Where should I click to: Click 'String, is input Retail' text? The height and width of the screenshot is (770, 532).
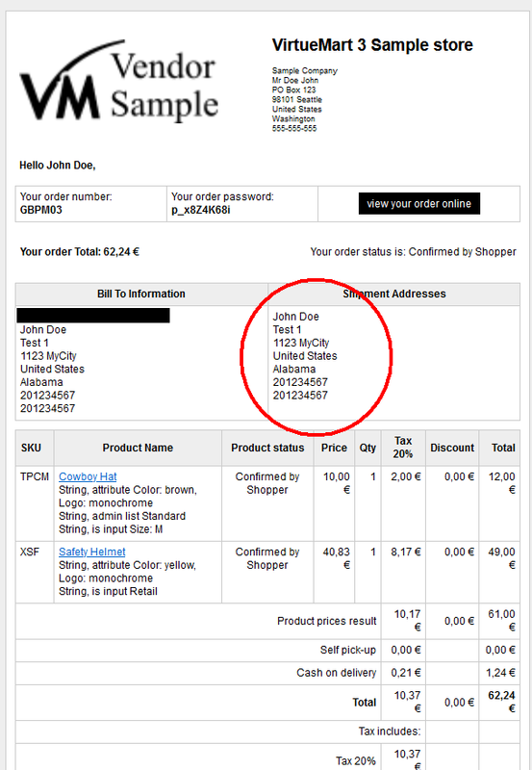coord(108,591)
